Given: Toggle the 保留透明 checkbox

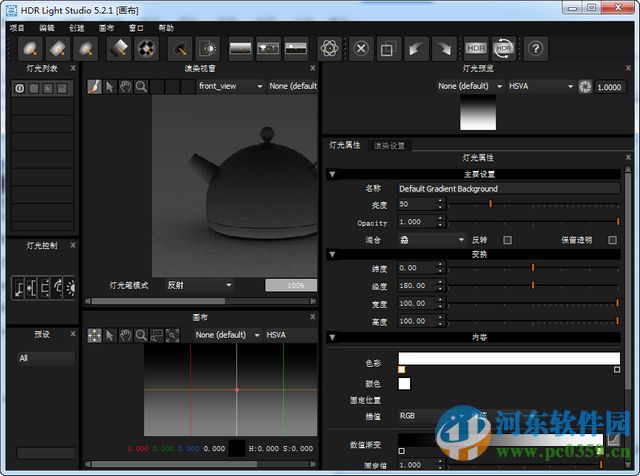Looking at the screenshot, I should pyautogui.click(x=612, y=240).
